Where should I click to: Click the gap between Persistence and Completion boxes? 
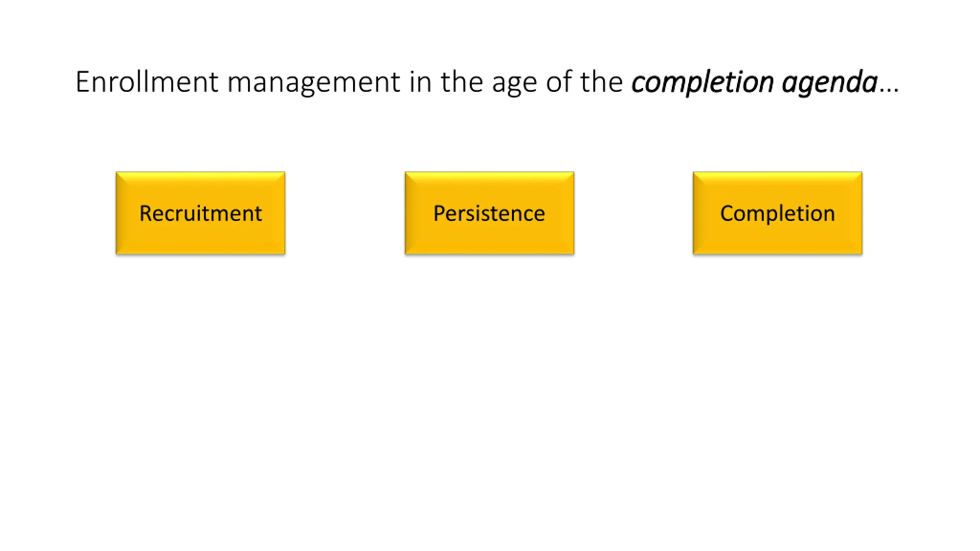pyautogui.click(x=634, y=213)
